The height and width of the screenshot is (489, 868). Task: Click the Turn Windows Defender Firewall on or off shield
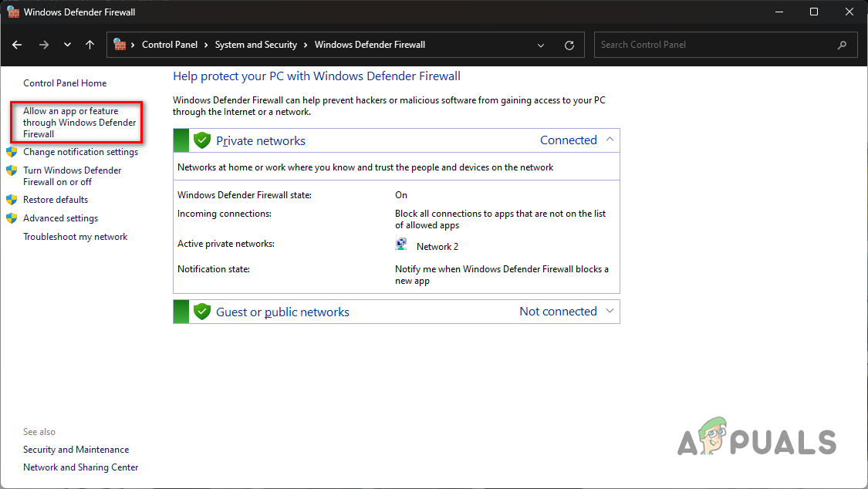click(12, 170)
